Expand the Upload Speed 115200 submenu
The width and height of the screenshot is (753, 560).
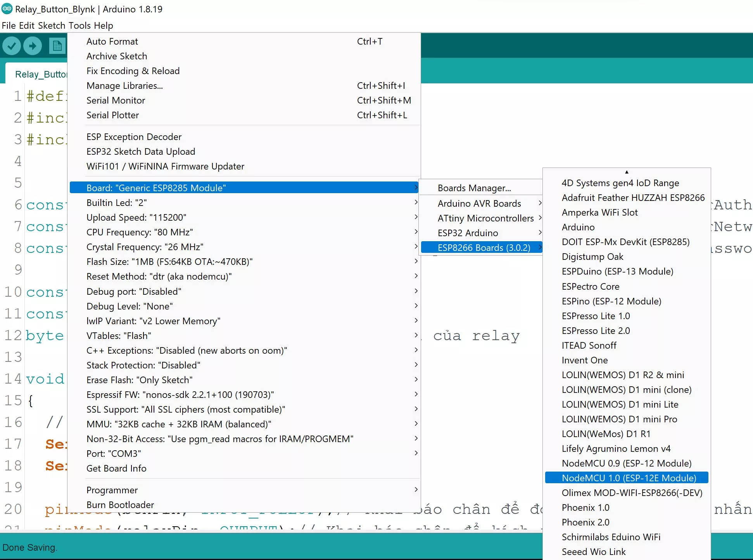tap(244, 218)
